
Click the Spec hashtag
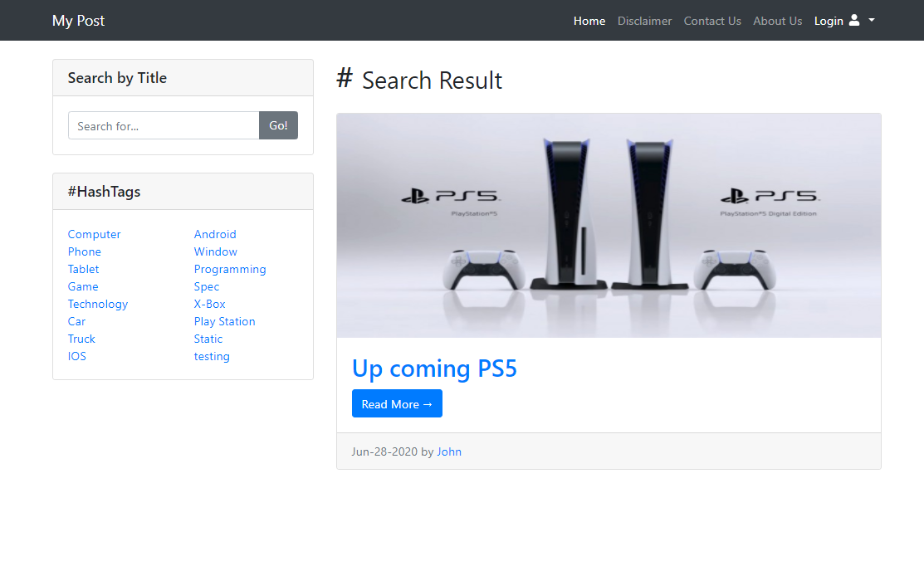coord(206,286)
